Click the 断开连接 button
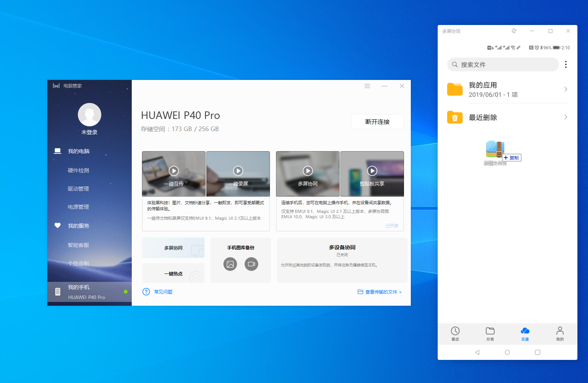This screenshot has width=588, height=383. (x=377, y=122)
